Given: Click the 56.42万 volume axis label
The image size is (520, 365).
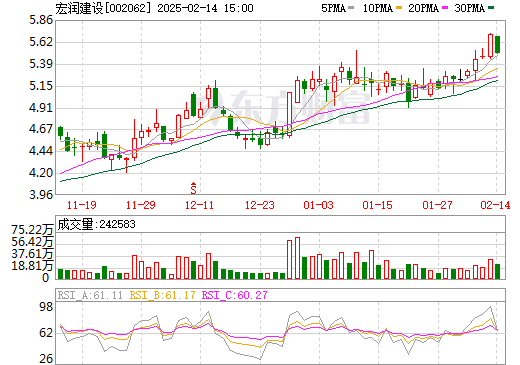Looking at the screenshot, I should (32, 242).
